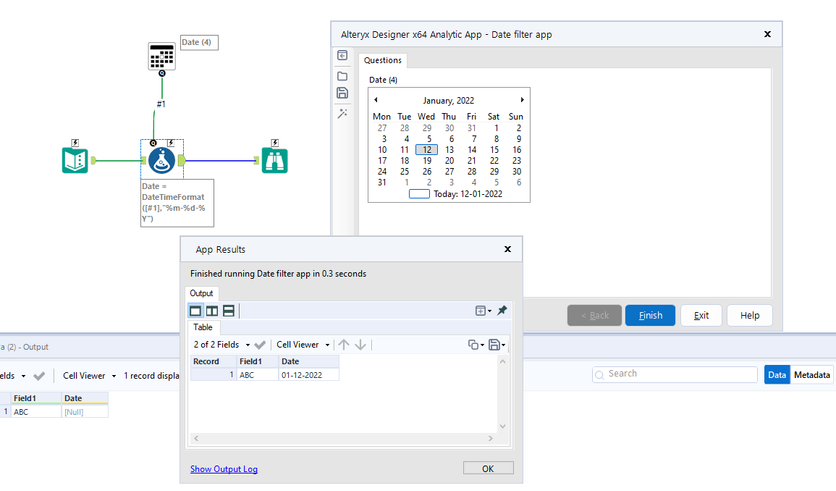Screen dimensions: 836x491
Task: Open the Questions tab
Action: [382, 60]
